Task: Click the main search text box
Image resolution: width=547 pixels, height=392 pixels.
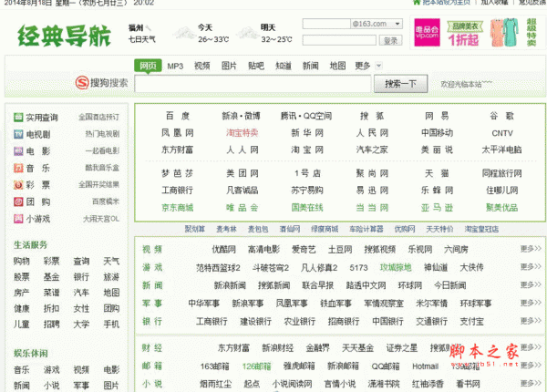Action: [x=253, y=84]
